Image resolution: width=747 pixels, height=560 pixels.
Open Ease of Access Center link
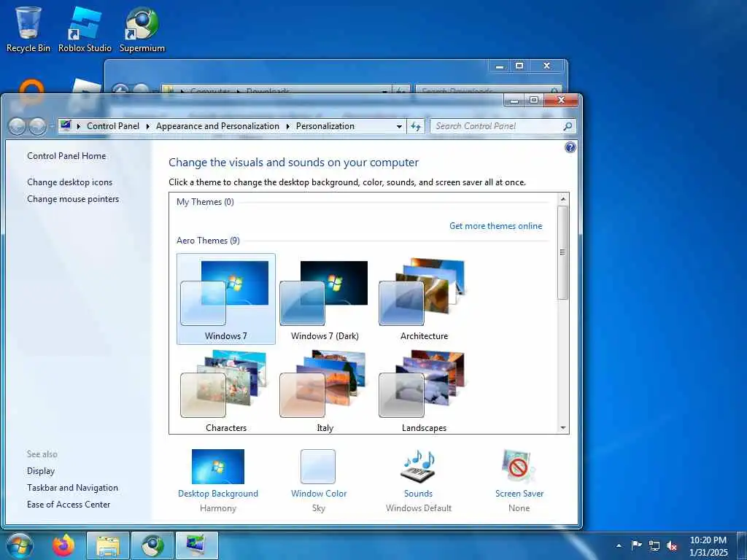tap(69, 505)
